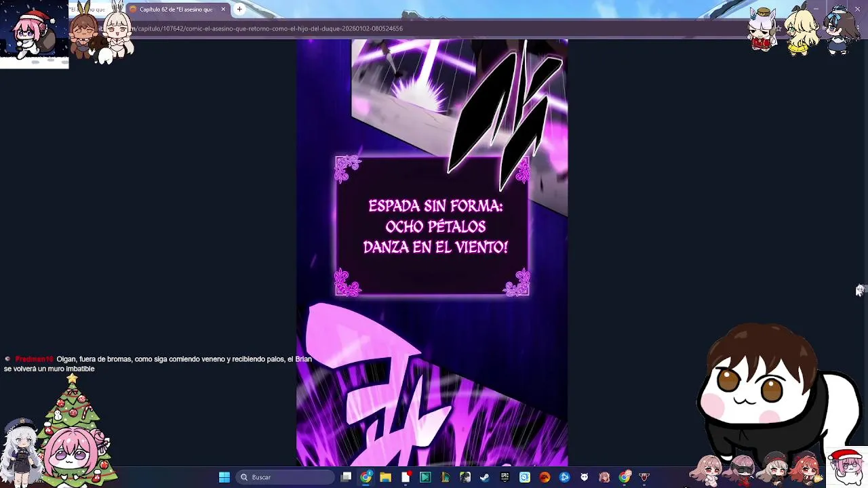
Task: Open the dark character portrait app in the taskbar
Action: [x=465, y=477]
